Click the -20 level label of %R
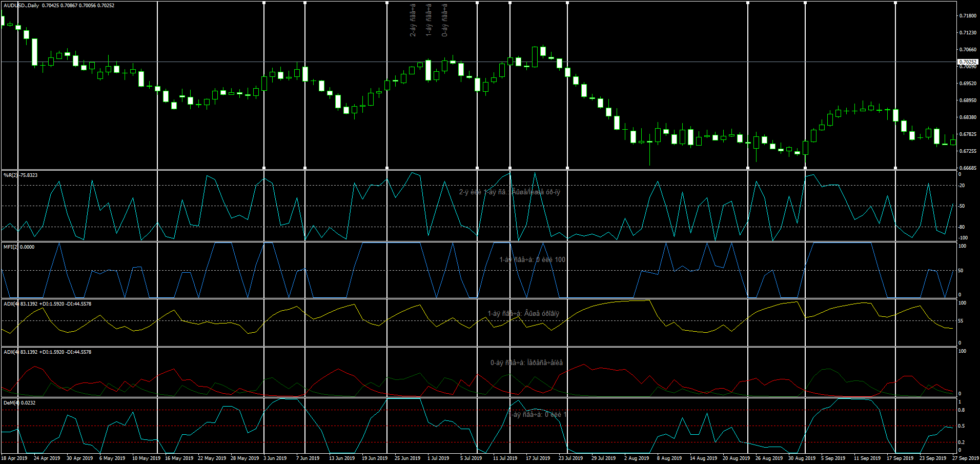The height and width of the screenshot is (464, 980). coord(962,186)
